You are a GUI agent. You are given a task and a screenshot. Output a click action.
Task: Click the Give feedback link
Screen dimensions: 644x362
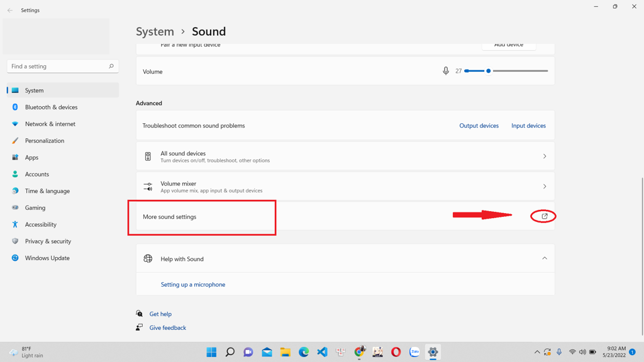(x=167, y=327)
